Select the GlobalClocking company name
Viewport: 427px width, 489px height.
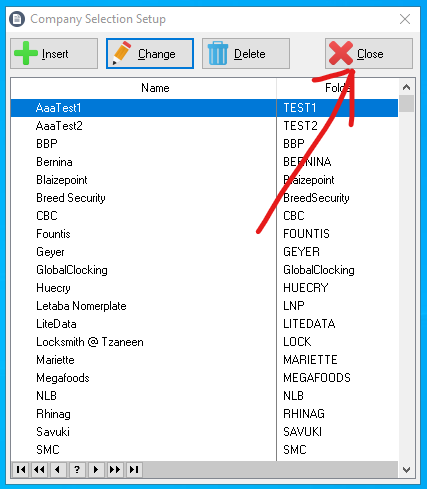(72, 270)
